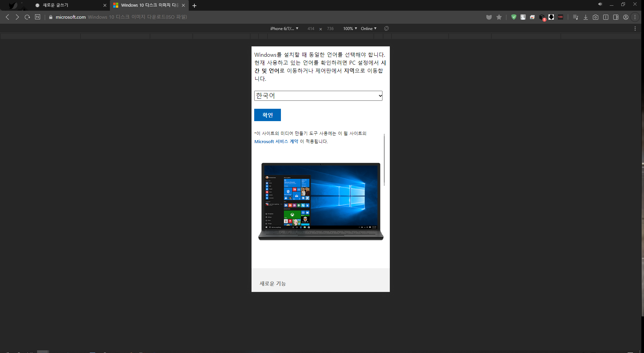Viewport: 644px width, 353px height.
Task: Select the Windows 10 디스크 이미지 tab
Action: (x=149, y=5)
